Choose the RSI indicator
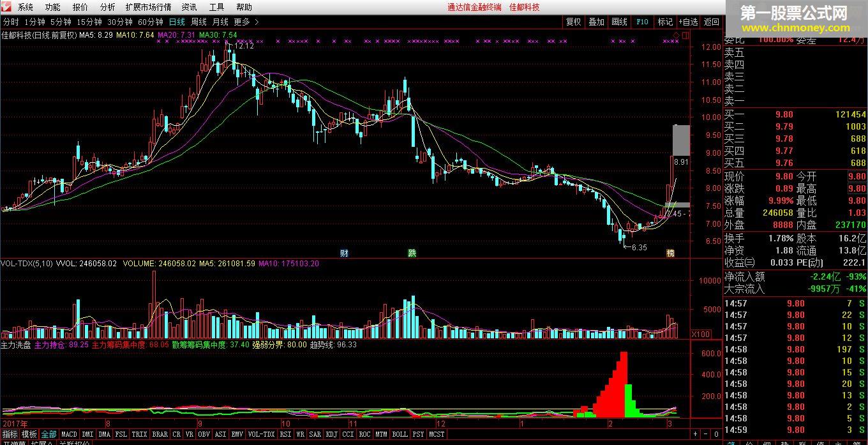The image size is (868, 445). pos(286,435)
